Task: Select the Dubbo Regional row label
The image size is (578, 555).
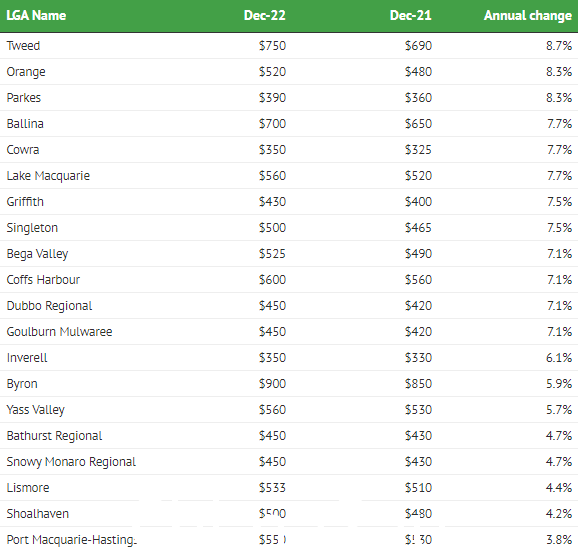Action: (x=49, y=306)
